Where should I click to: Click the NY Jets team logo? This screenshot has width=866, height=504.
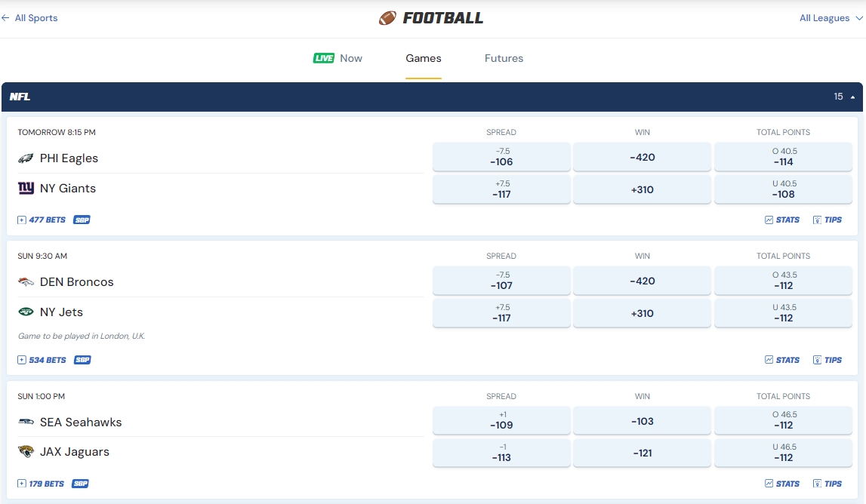pos(26,312)
